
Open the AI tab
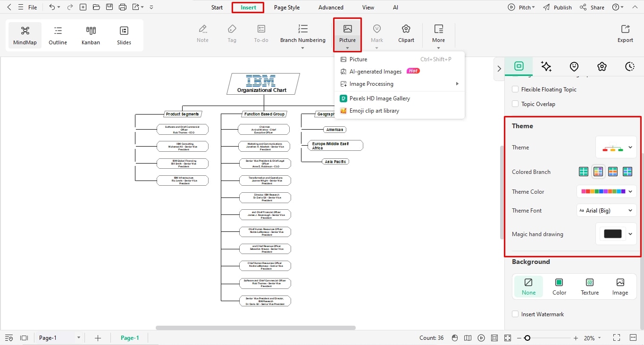[395, 8]
